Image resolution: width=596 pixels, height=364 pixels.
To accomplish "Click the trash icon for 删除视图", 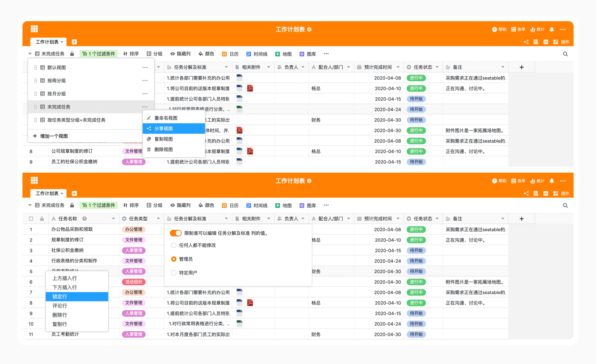I will click(x=149, y=150).
